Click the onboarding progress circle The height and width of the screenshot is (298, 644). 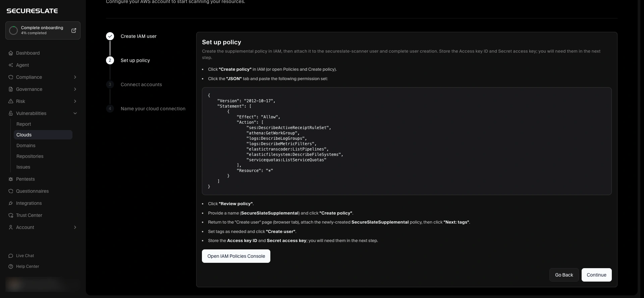13,31
